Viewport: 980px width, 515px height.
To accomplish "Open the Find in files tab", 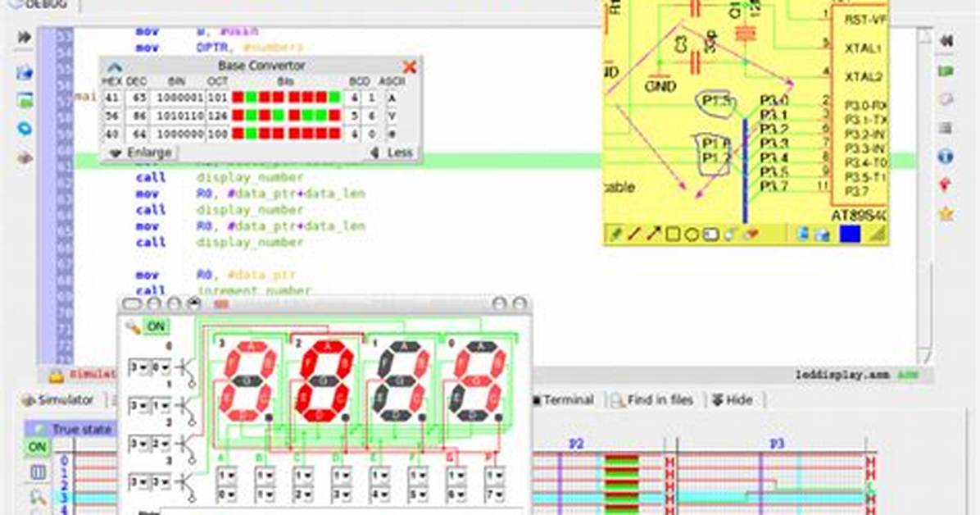I will (x=652, y=400).
